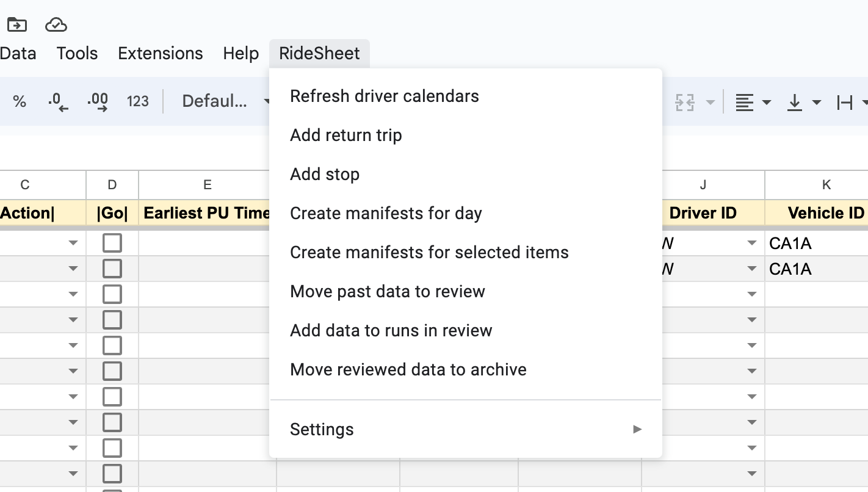Toggle the Go checkbox in second data row
868x492 pixels.
click(112, 269)
